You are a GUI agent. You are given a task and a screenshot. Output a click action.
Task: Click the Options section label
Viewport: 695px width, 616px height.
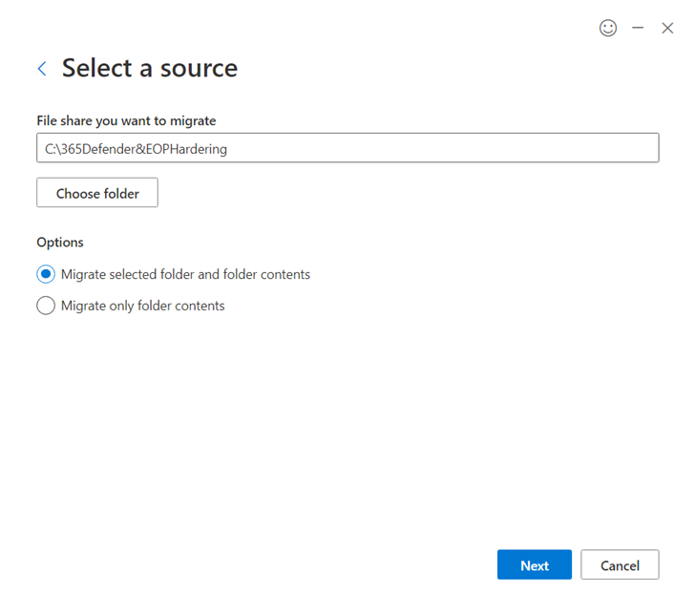click(x=60, y=243)
